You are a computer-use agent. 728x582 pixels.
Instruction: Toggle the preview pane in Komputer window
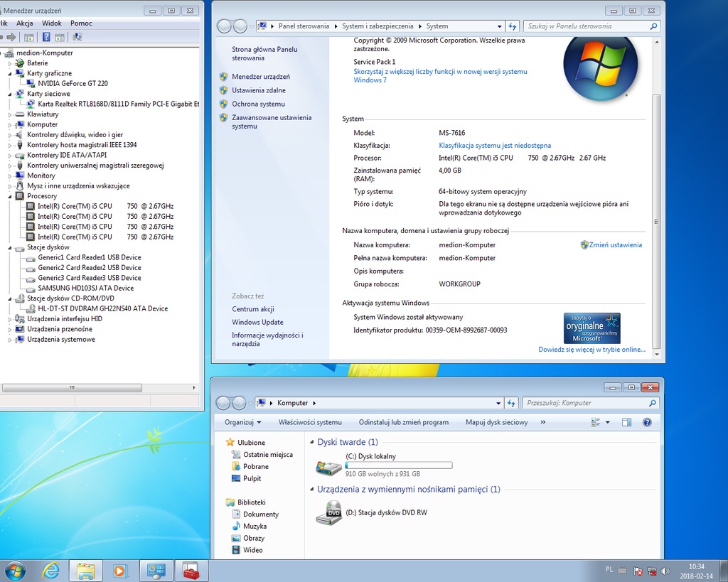point(626,422)
